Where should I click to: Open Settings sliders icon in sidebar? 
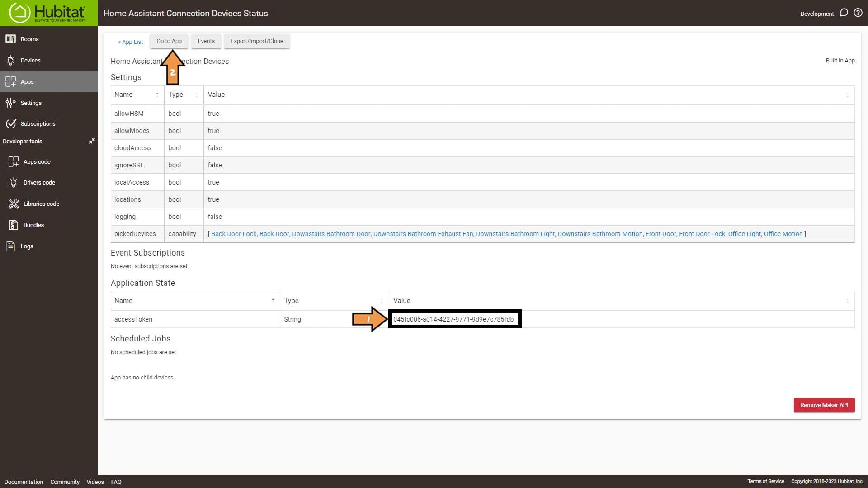click(x=10, y=103)
